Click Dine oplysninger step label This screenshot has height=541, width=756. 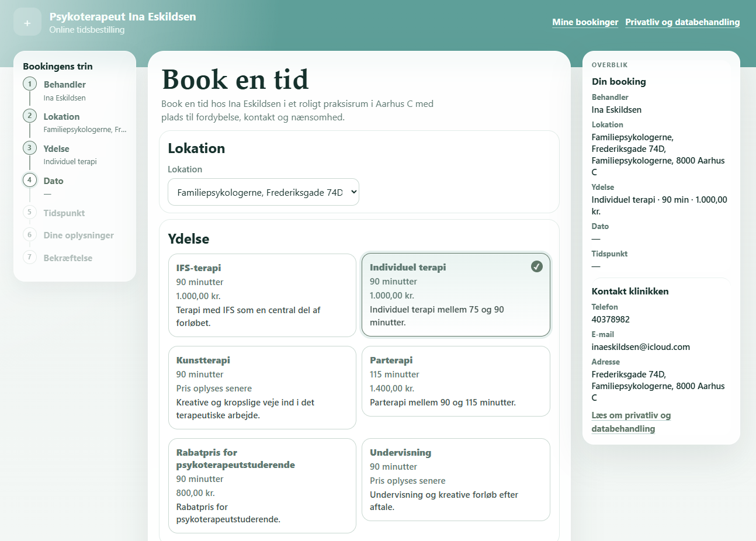coord(78,235)
